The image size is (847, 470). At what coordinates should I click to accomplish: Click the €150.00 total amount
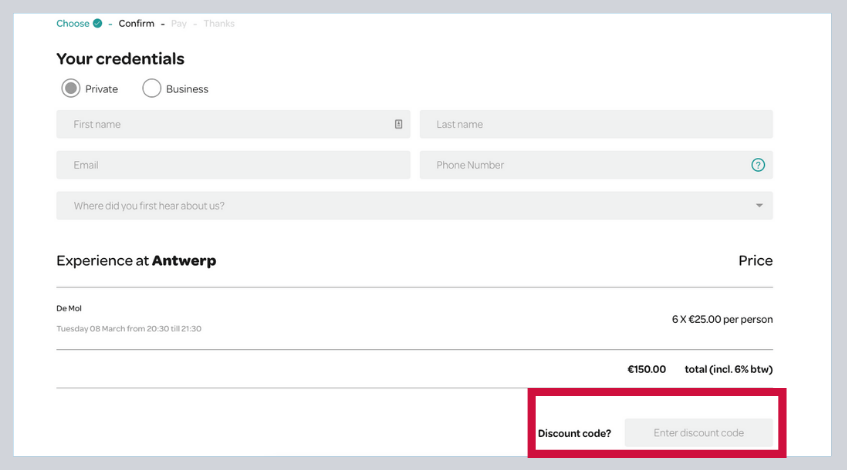pyautogui.click(x=646, y=369)
